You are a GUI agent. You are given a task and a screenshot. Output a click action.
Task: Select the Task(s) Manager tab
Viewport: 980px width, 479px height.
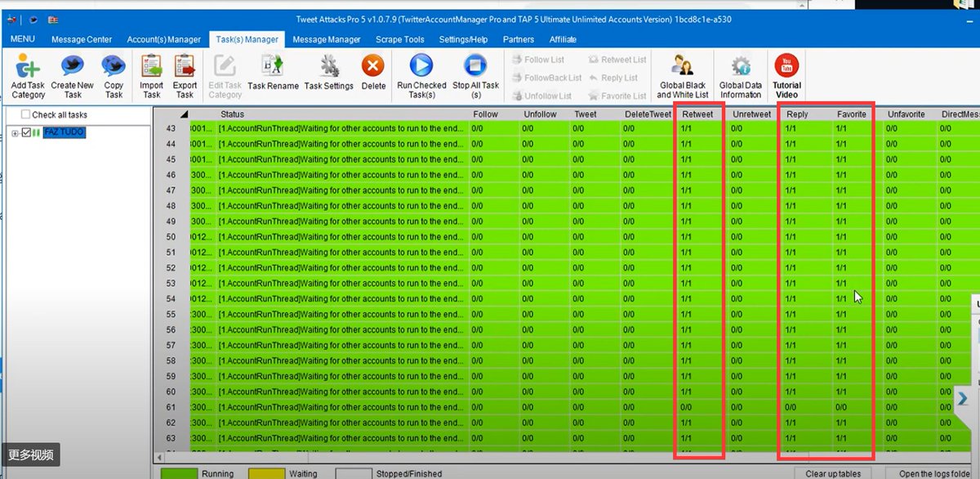tap(247, 39)
